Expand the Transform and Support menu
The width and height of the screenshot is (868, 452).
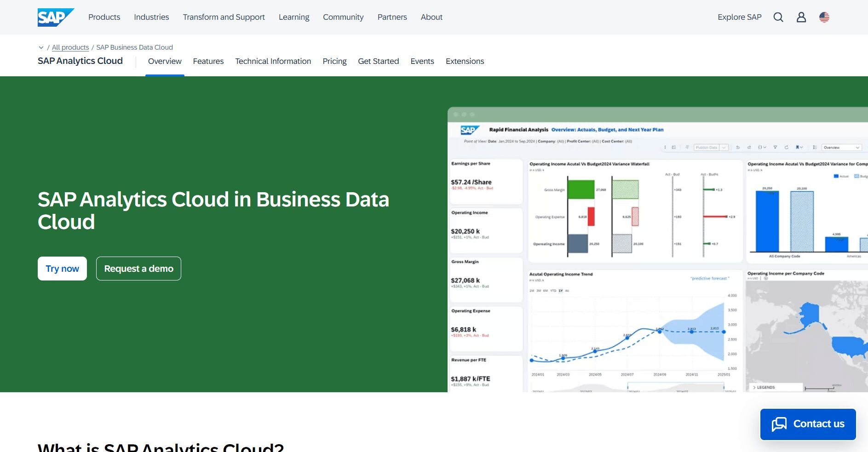(x=224, y=17)
